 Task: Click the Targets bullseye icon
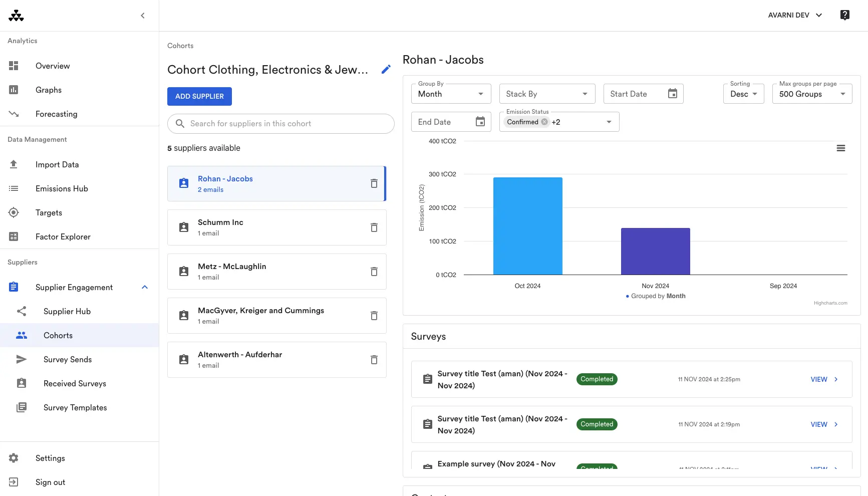[14, 212]
